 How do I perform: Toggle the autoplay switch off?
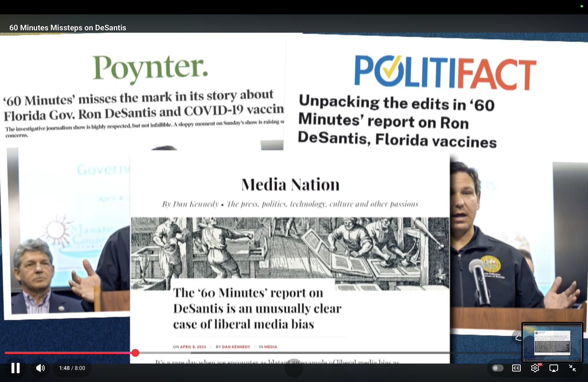click(497, 368)
